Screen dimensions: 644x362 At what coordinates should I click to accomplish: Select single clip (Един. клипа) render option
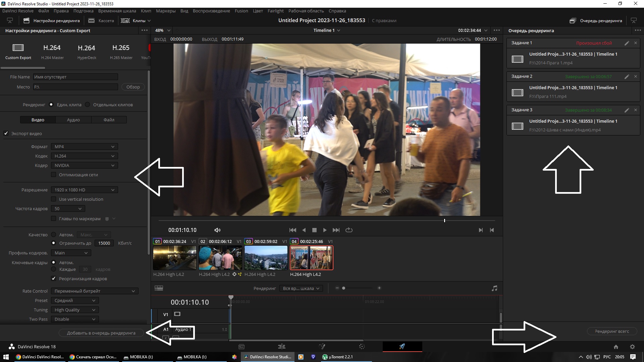(x=51, y=105)
